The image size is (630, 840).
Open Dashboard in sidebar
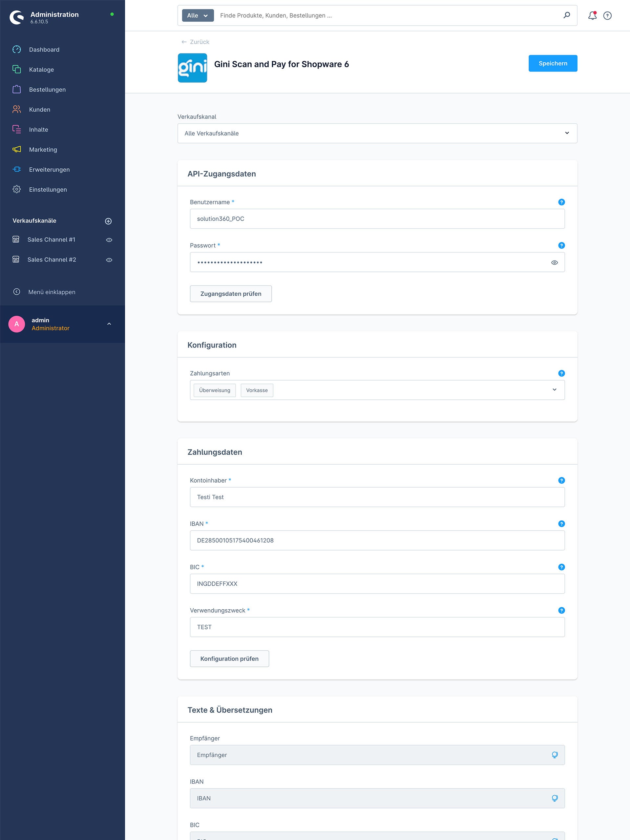(44, 49)
